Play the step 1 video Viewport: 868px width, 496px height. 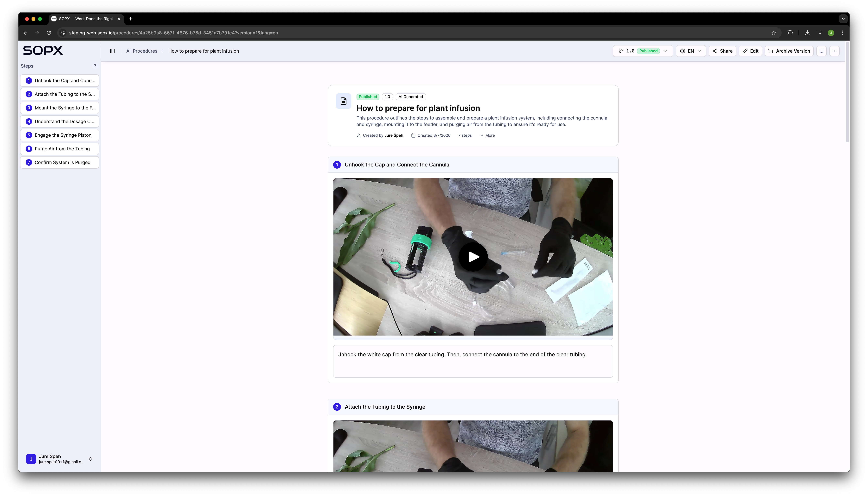[473, 257]
